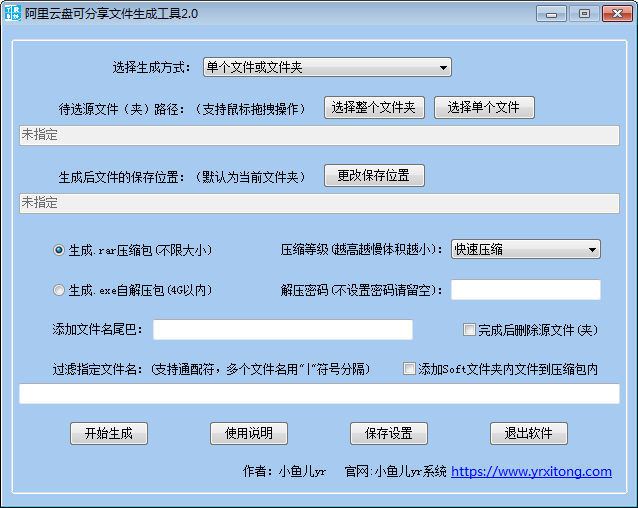
Task: Enable 完成后删除源文件 checkbox
Action: pos(469,329)
